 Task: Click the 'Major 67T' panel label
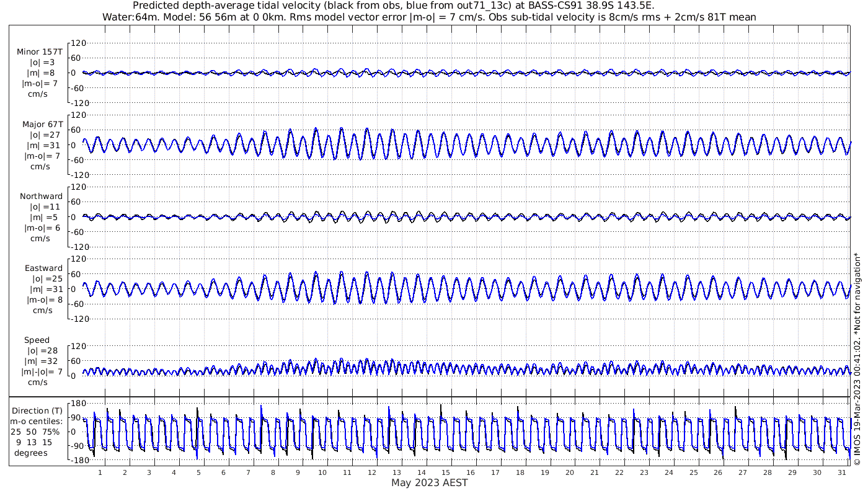tap(42, 124)
